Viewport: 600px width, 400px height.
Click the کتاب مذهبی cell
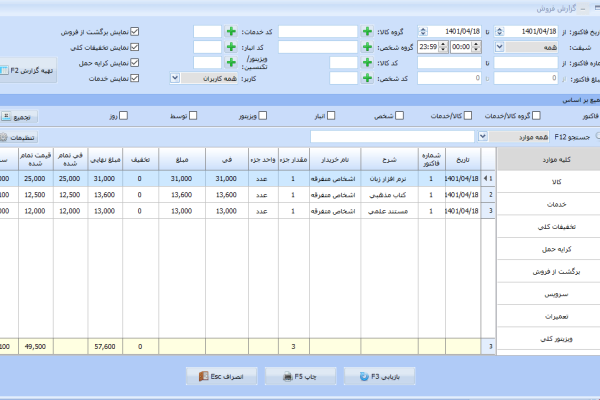point(389,195)
